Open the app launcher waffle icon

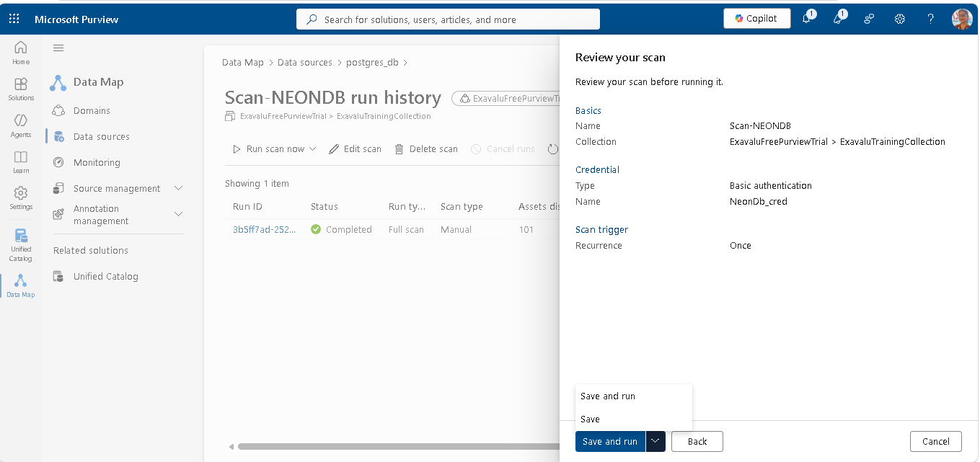pos(14,19)
